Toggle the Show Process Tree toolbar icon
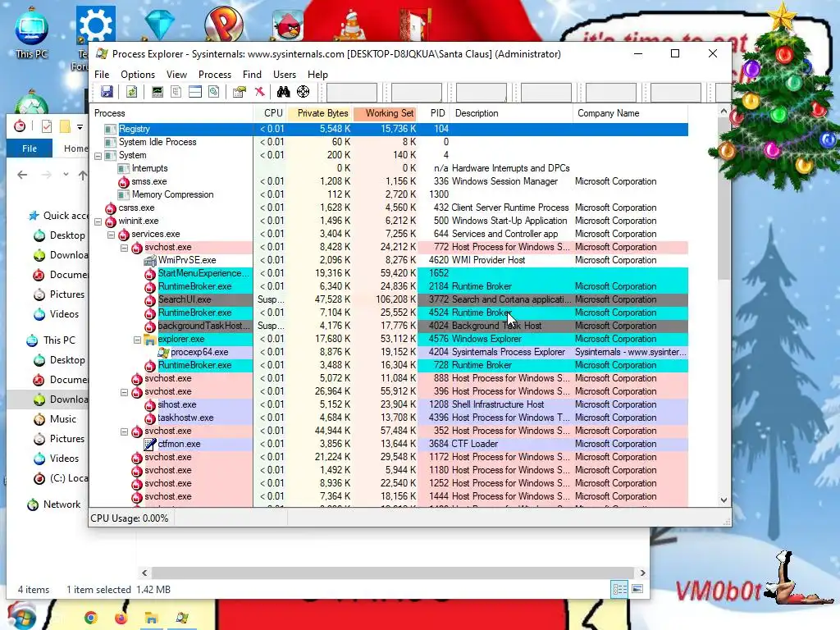Screen dimensions: 840x630 [x=176, y=92]
